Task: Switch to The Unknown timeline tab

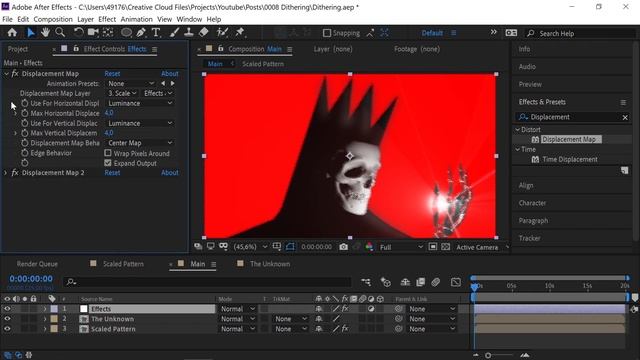Action: (x=270, y=264)
